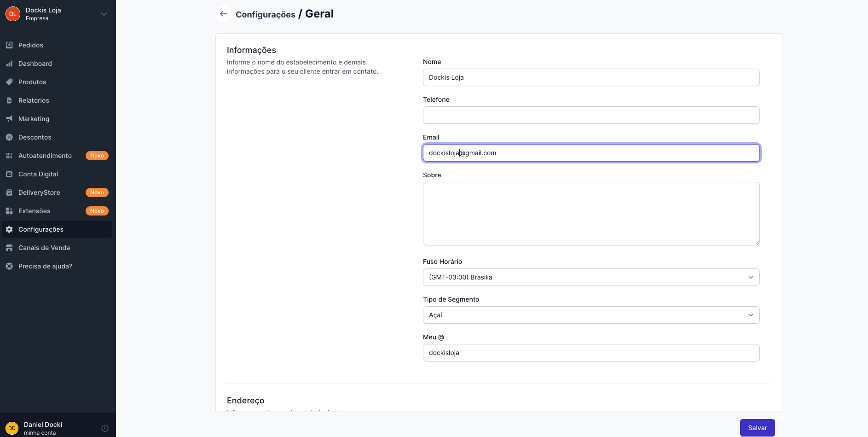Click into the Sobre text area

tap(591, 214)
